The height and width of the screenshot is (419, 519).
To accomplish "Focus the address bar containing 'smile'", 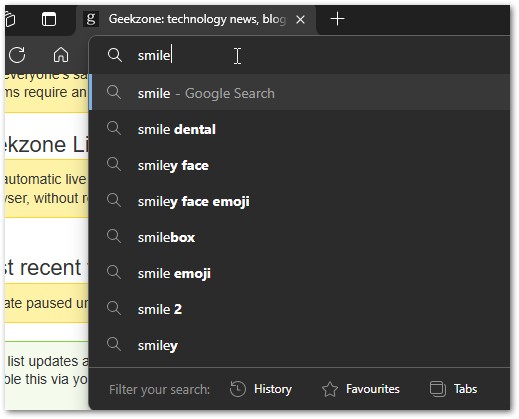I will coord(300,55).
